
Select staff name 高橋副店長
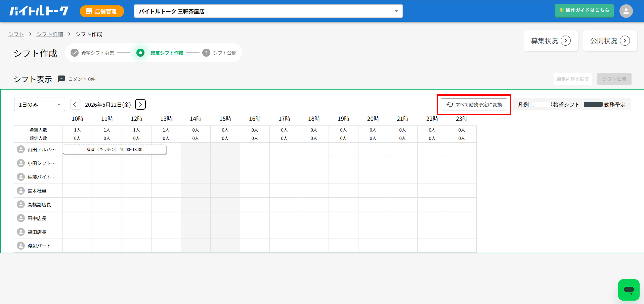[39, 204]
